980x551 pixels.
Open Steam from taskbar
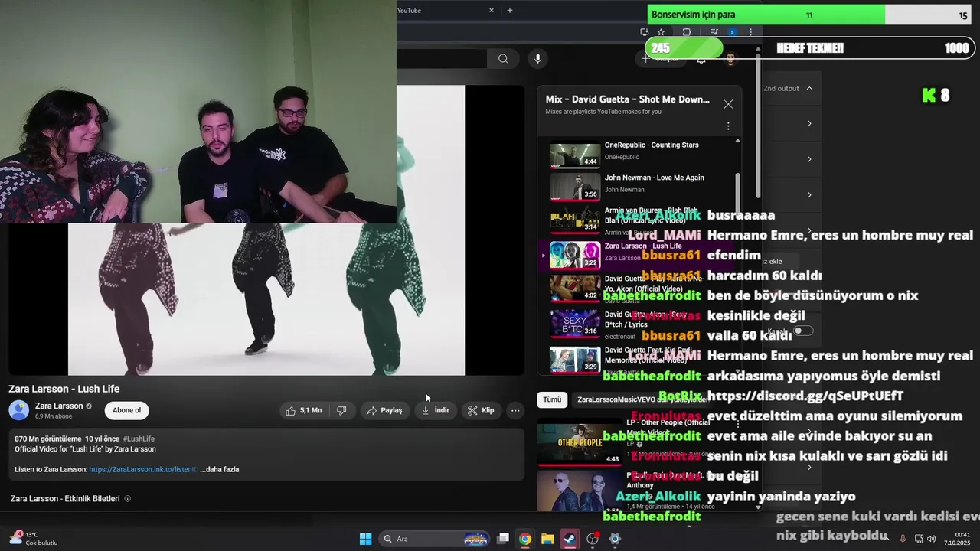click(570, 539)
